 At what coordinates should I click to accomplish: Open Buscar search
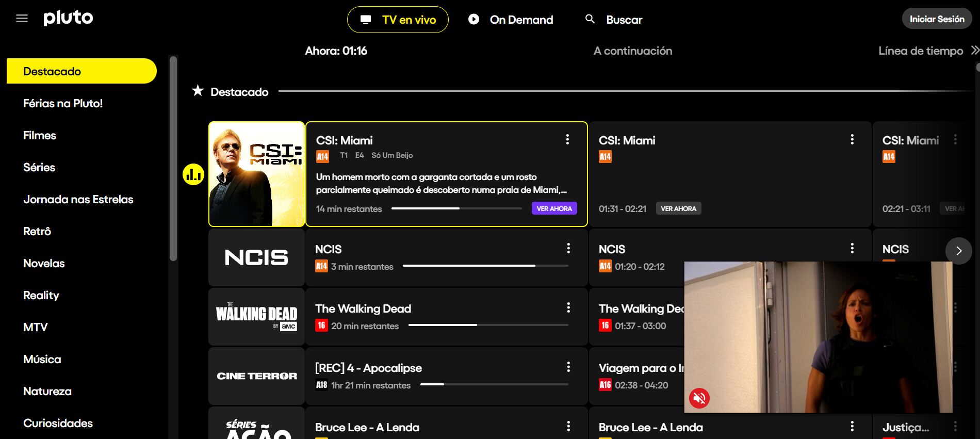614,20
